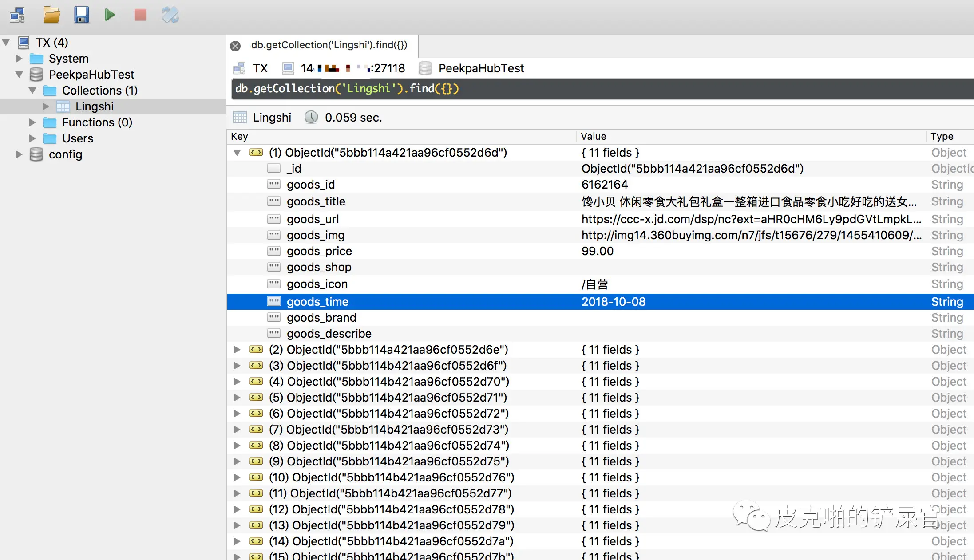This screenshot has width=974, height=560.
Task: Collapse the first ObjectId document row
Action: 237,153
